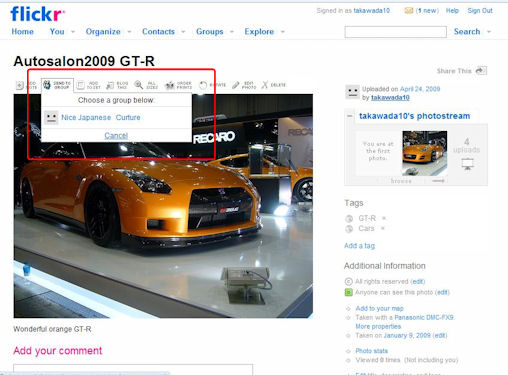Click the Share This arrow icon
The width and height of the screenshot is (508, 375).
(x=481, y=71)
